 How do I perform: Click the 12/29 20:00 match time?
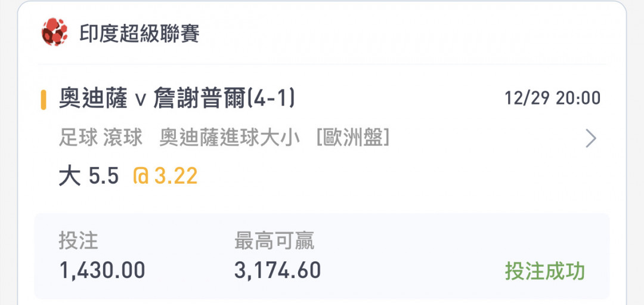552,98
